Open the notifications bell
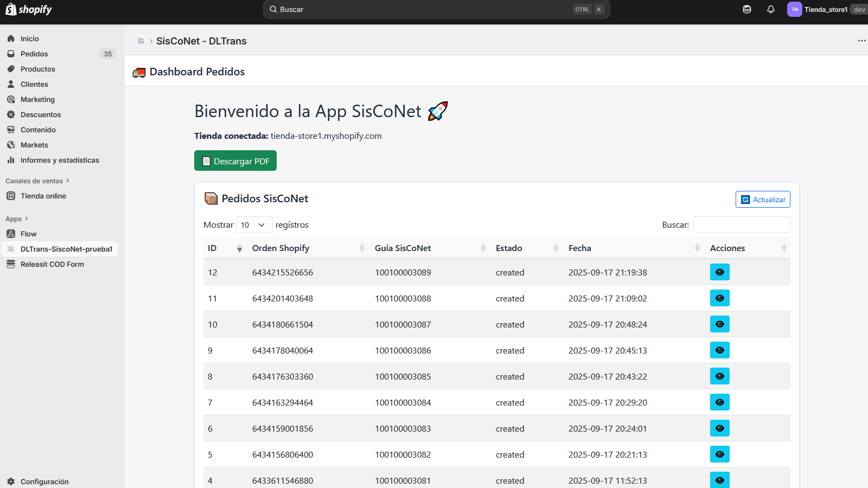This screenshot has width=868, height=488. pyautogui.click(x=770, y=10)
